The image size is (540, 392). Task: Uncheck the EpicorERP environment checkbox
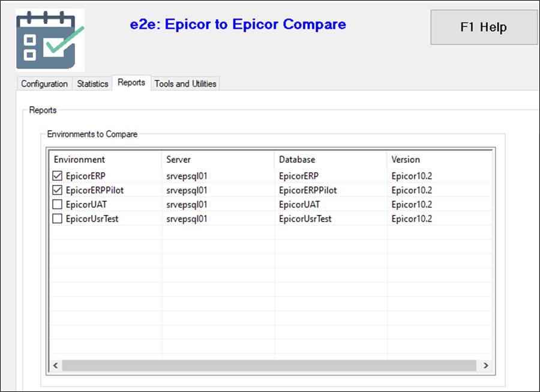(x=57, y=176)
